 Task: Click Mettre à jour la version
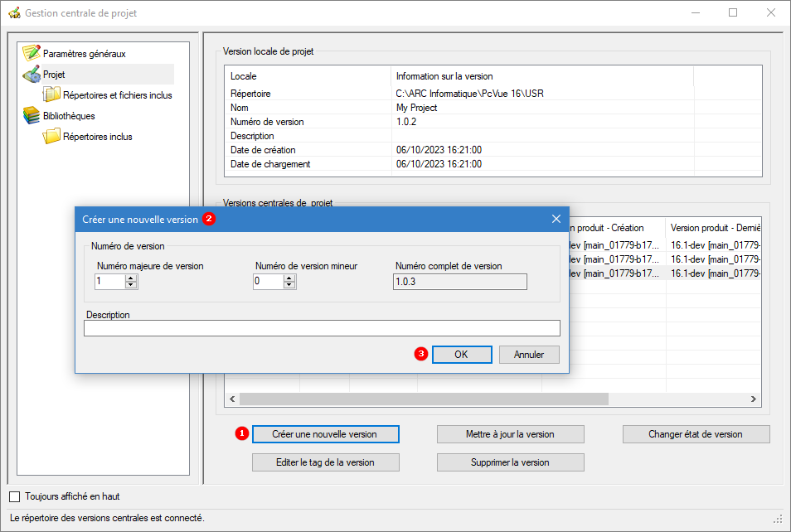pos(511,434)
